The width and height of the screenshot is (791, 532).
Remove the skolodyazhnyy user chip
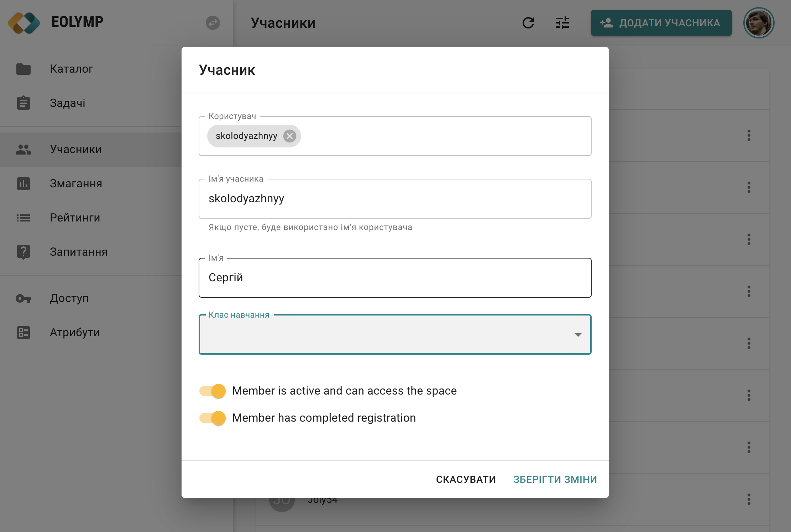(289, 136)
